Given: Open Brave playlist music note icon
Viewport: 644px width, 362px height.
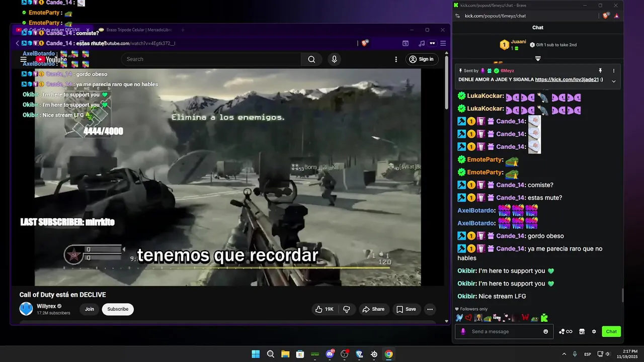Looking at the screenshot, I should point(422,43).
